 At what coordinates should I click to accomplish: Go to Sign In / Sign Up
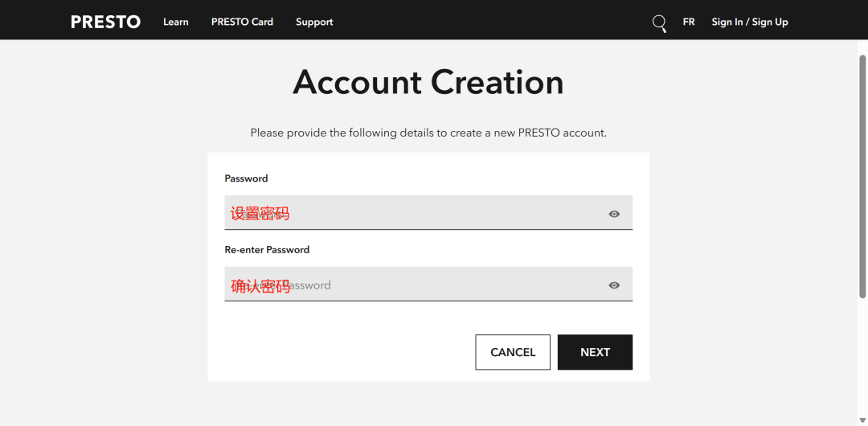pos(750,23)
